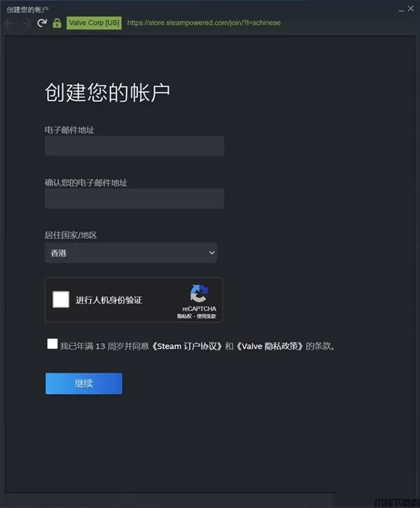Click the store.steampowered.com URL text
Screen dimensions: 420x508
204,22
